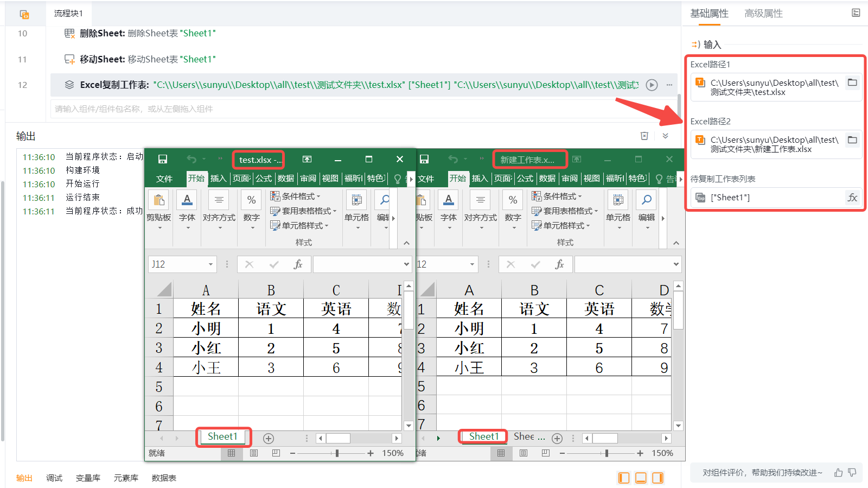Run the Excel复制工作表 step play icon

tap(652, 85)
